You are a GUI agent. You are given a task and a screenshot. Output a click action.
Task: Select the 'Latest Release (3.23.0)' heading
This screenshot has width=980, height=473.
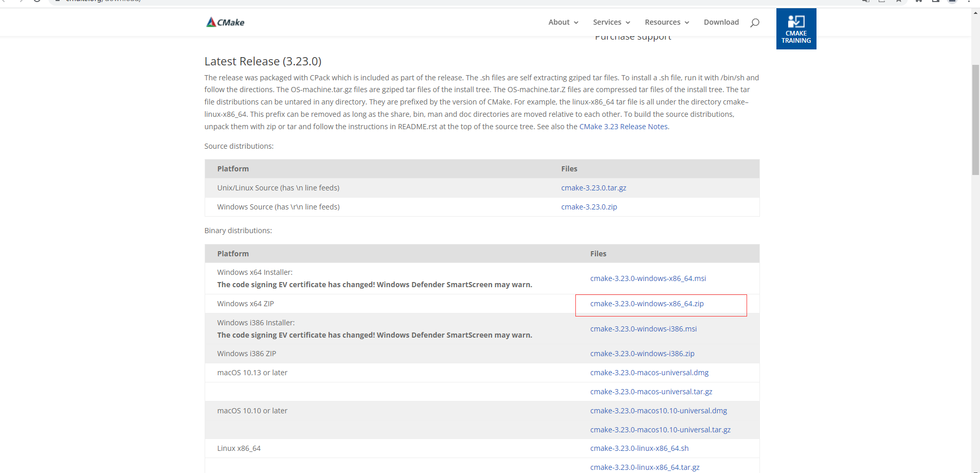point(263,61)
